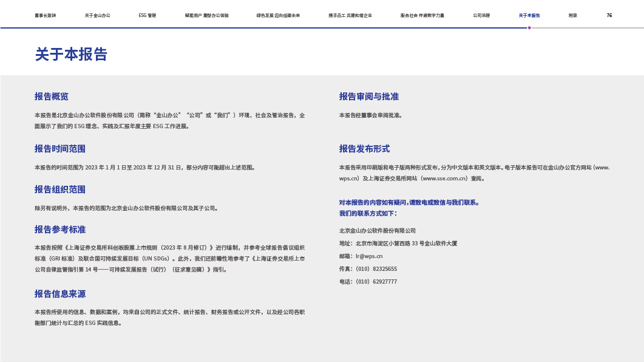The image size is (644, 362).
Task: Click the 报告概览 section heading
Action: [x=52, y=97]
